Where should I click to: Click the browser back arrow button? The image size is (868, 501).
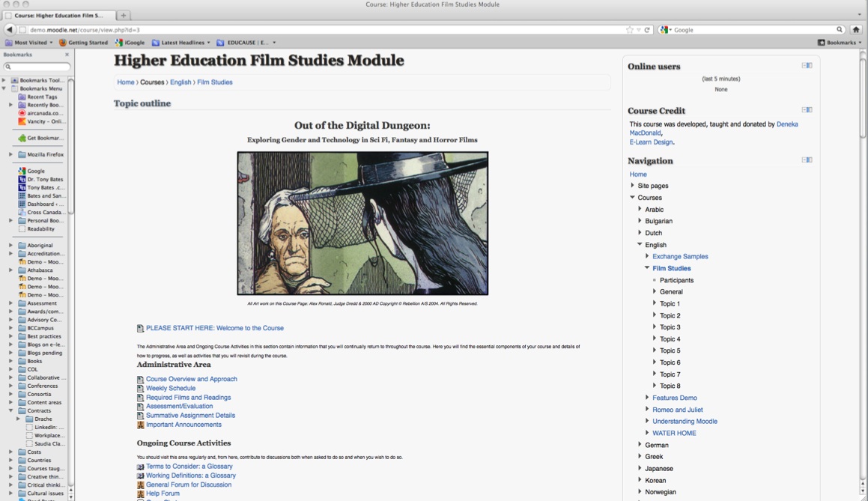(10, 30)
